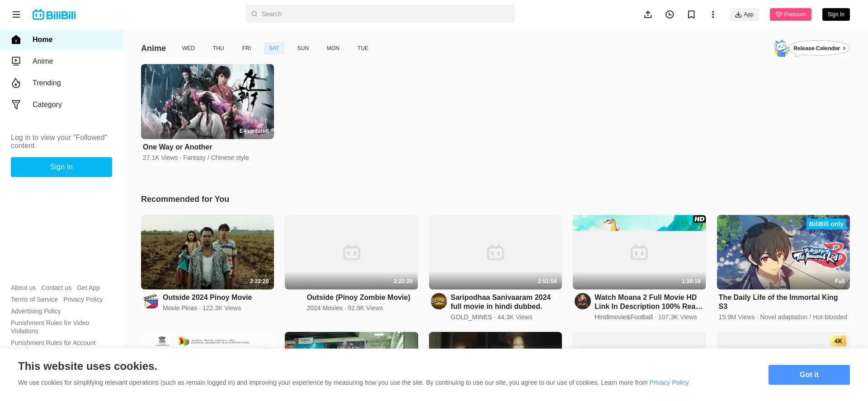
Task: Open Outside 2024 Pinoy Movie thumbnail
Action: (x=208, y=252)
